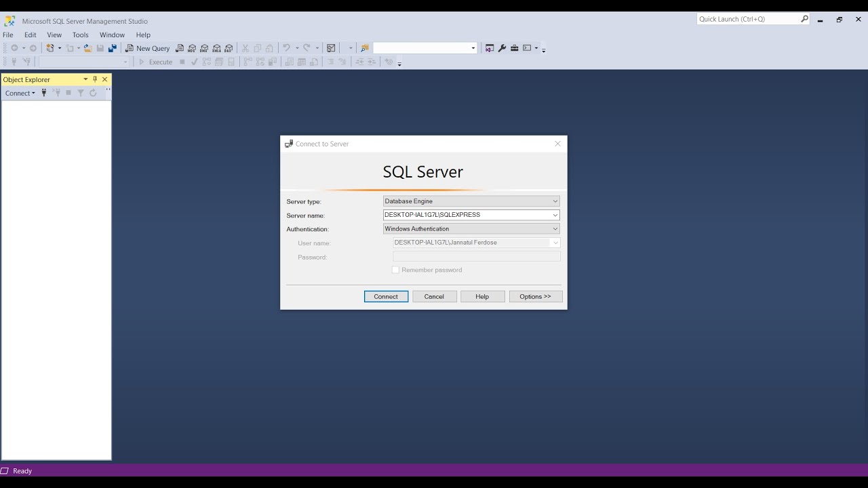Open Object Explorer window position dropdown arrow
This screenshot has height=488, width=868.
[85, 79]
